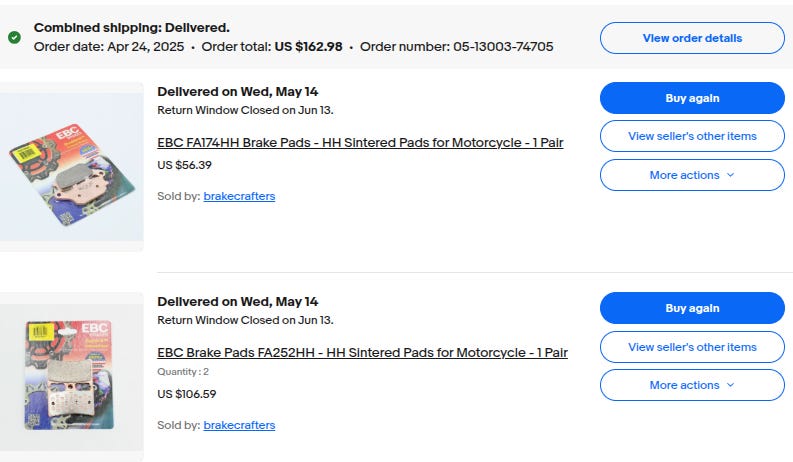The width and height of the screenshot is (793, 462).
Task: Buy again the FA252HH brake pads
Action: pos(692,308)
